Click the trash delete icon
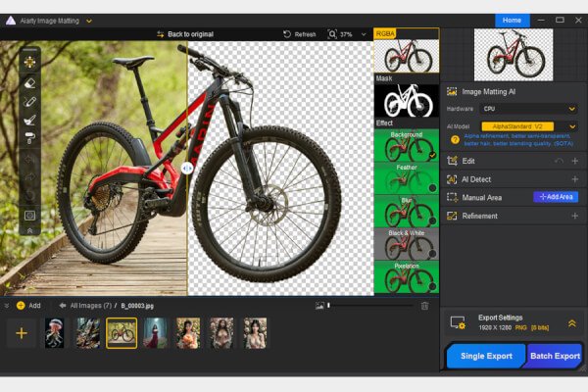The width and height of the screenshot is (588, 392). click(424, 306)
